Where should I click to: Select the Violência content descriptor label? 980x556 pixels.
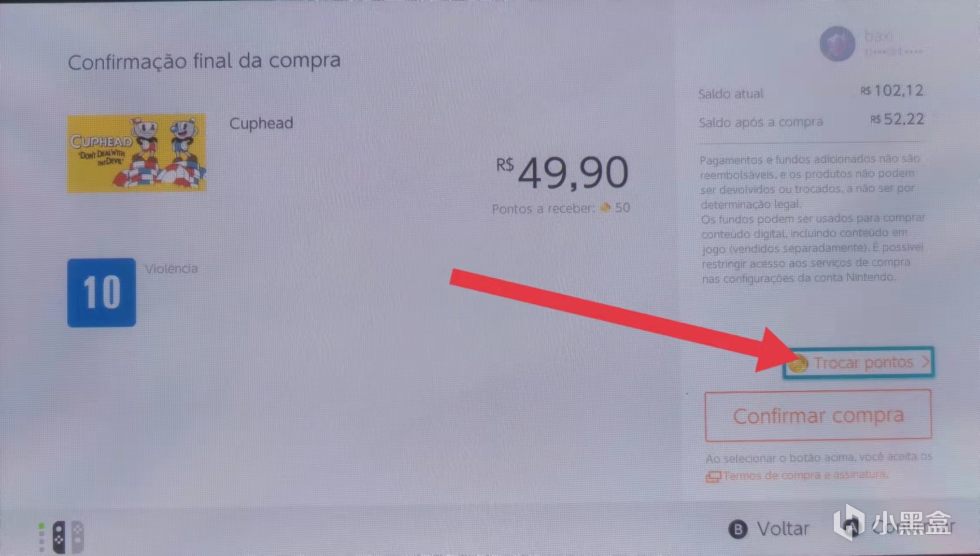pos(171,269)
